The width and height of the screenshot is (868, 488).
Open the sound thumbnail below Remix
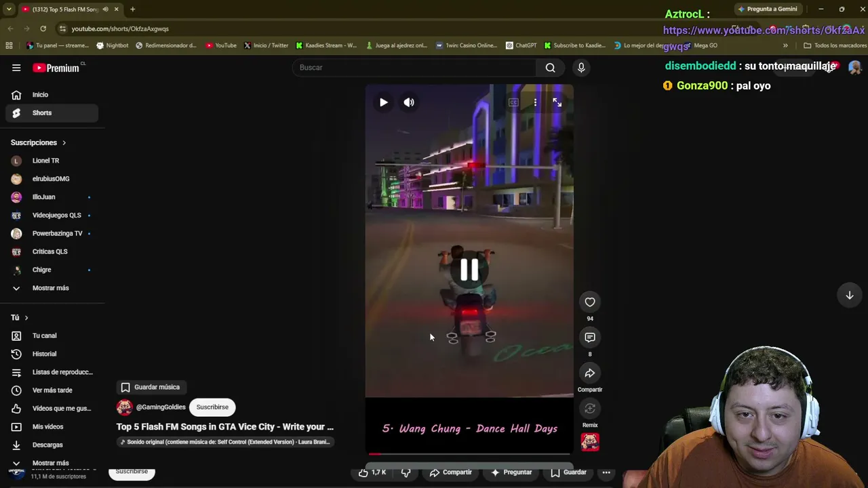tap(590, 442)
